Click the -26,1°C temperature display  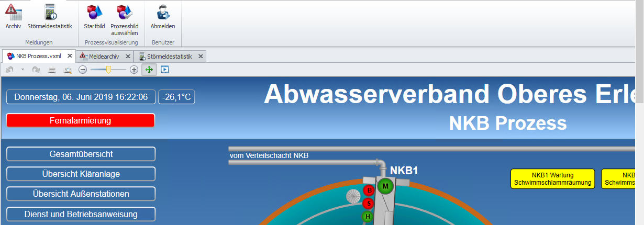pyautogui.click(x=176, y=97)
